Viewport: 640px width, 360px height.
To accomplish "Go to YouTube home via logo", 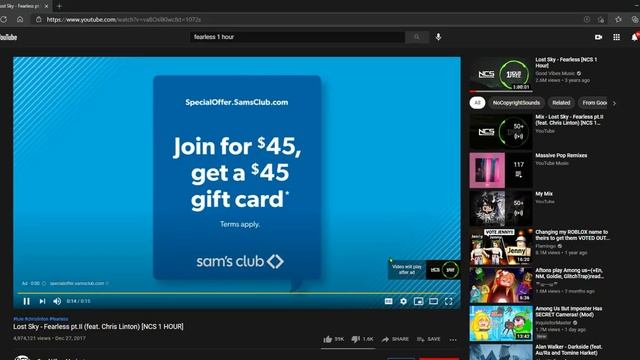I will coord(9,37).
